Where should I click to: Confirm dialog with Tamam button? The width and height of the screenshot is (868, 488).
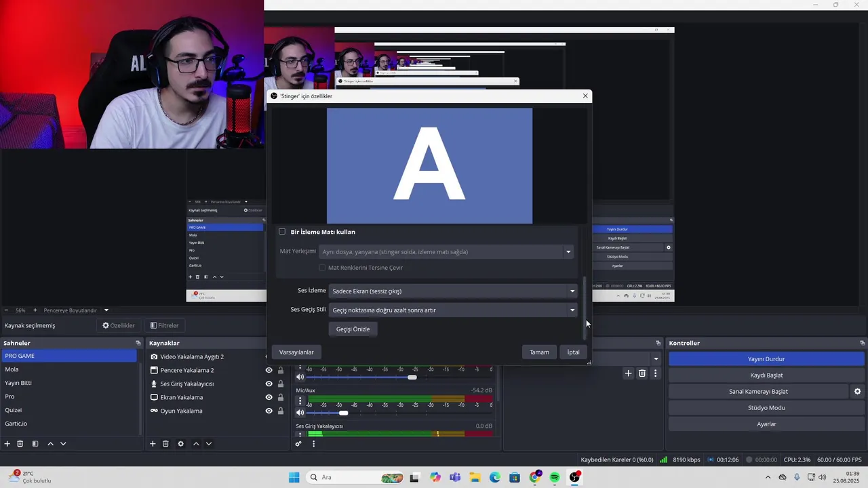click(x=539, y=352)
